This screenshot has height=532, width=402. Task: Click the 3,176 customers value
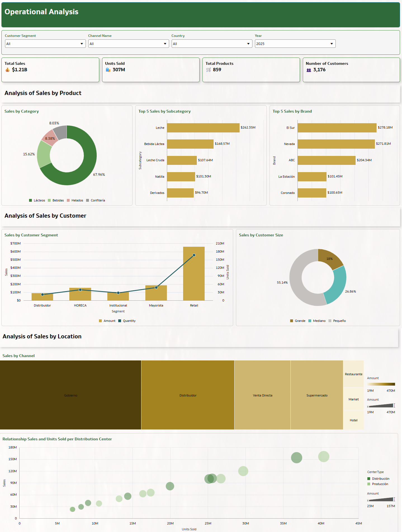(x=319, y=70)
